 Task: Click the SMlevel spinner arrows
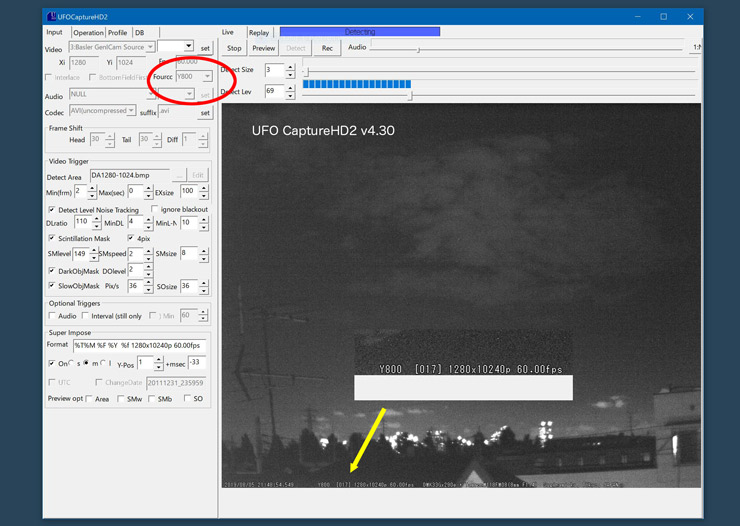pos(94,254)
